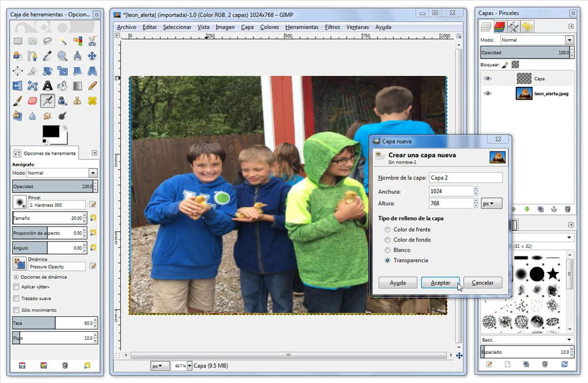Choose the Scissors Select tool
The height and width of the screenshot is (383, 588).
point(92,41)
